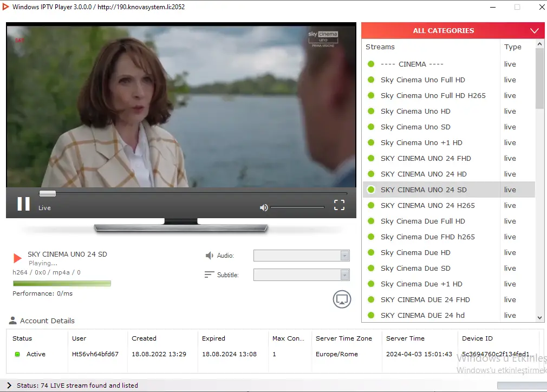547x392 pixels.
Task: Select Sky Cinema Due +1 HD stream
Action: [x=448, y=284]
